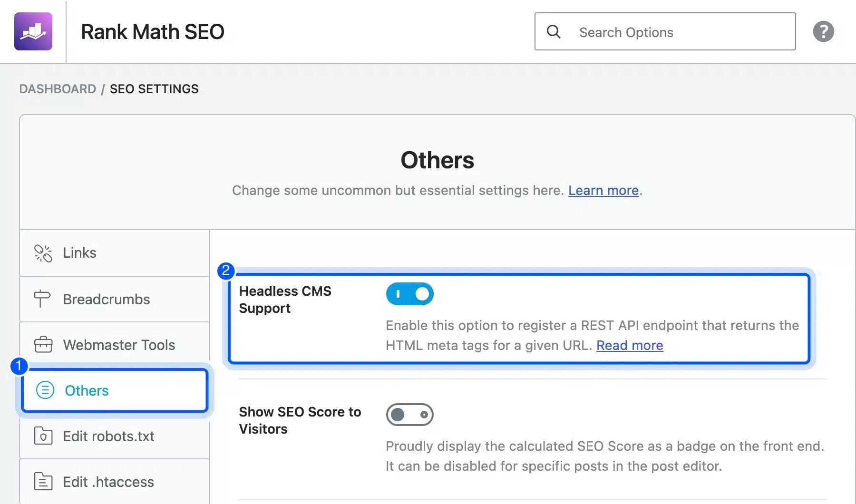Click the search magnifier icon

(x=554, y=32)
